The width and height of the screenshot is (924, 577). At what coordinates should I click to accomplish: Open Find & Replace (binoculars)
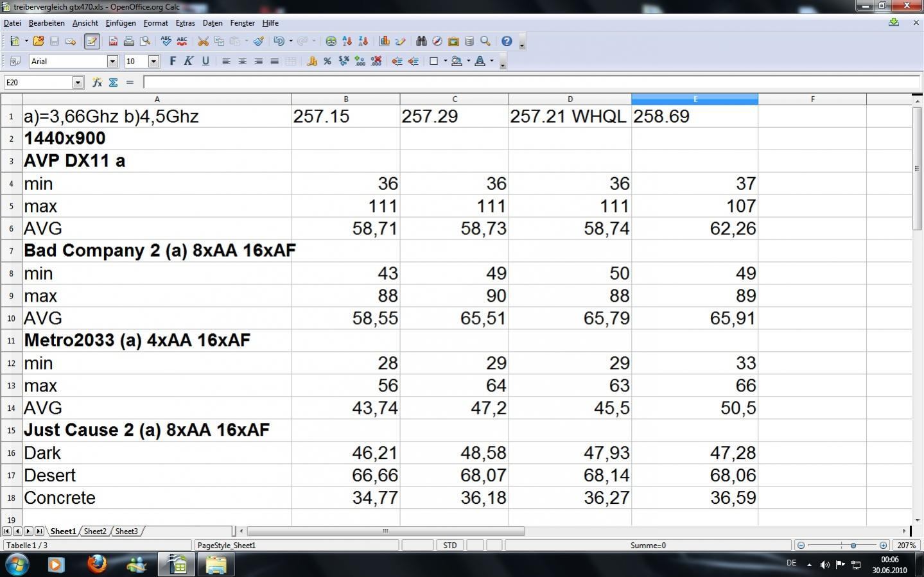421,41
